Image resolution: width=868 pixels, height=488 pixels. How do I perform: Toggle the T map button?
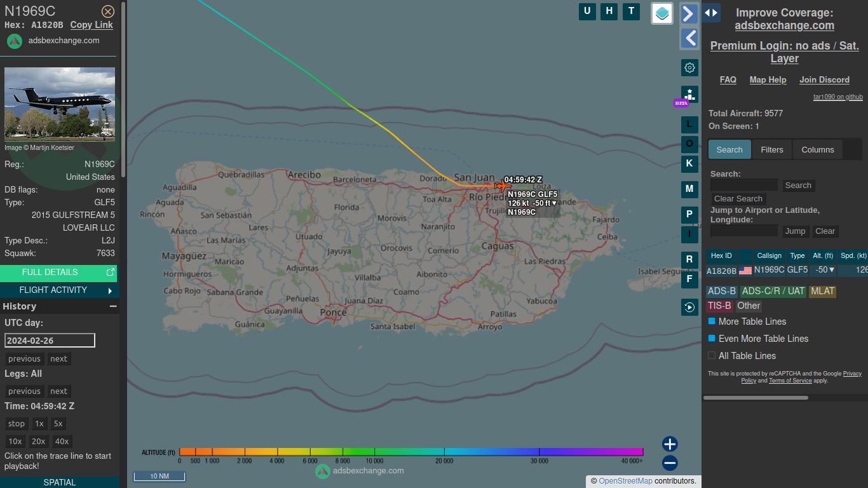pos(631,11)
